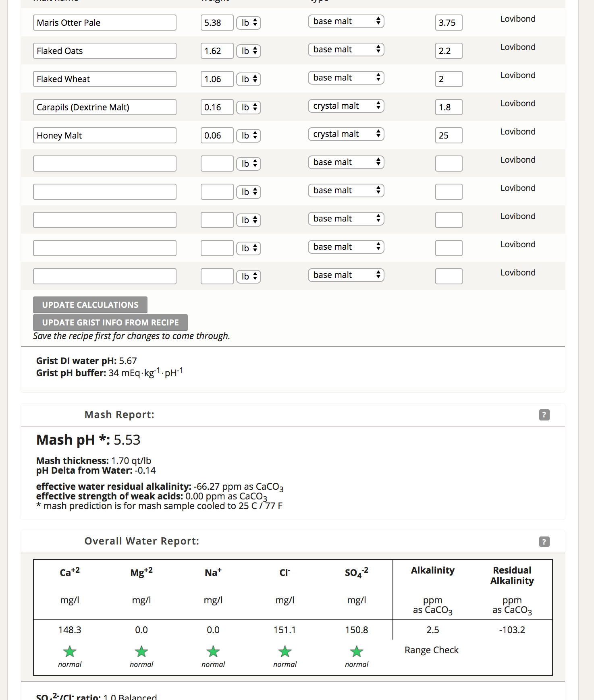594x700 pixels.
Task: Select the Grist DI water pH 5.67 text
Action: click(x=87, y=361)
